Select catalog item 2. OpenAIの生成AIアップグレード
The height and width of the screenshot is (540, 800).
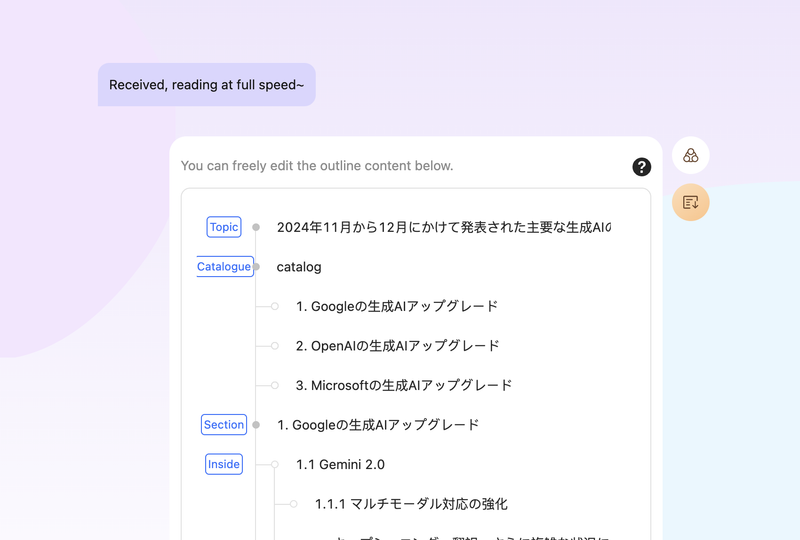(x=397, y=346)
